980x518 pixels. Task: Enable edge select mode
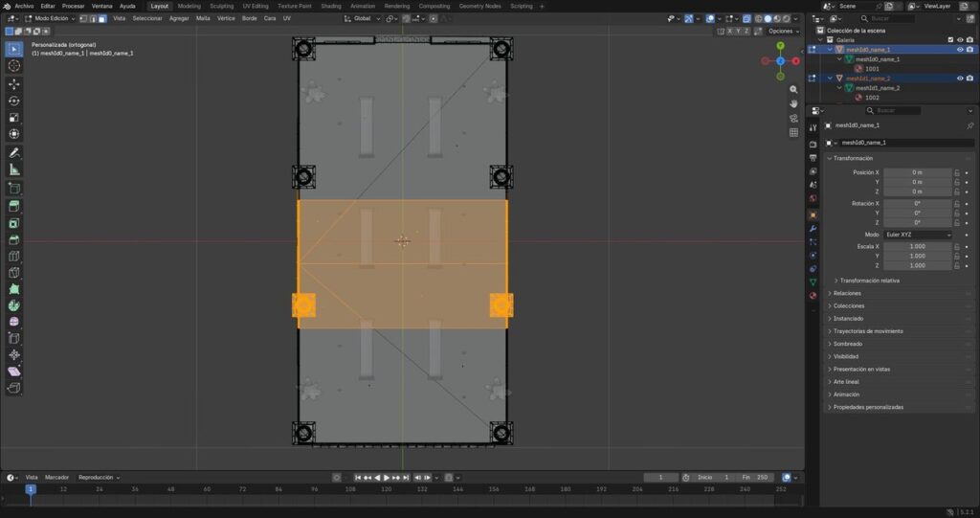(93, 19)
